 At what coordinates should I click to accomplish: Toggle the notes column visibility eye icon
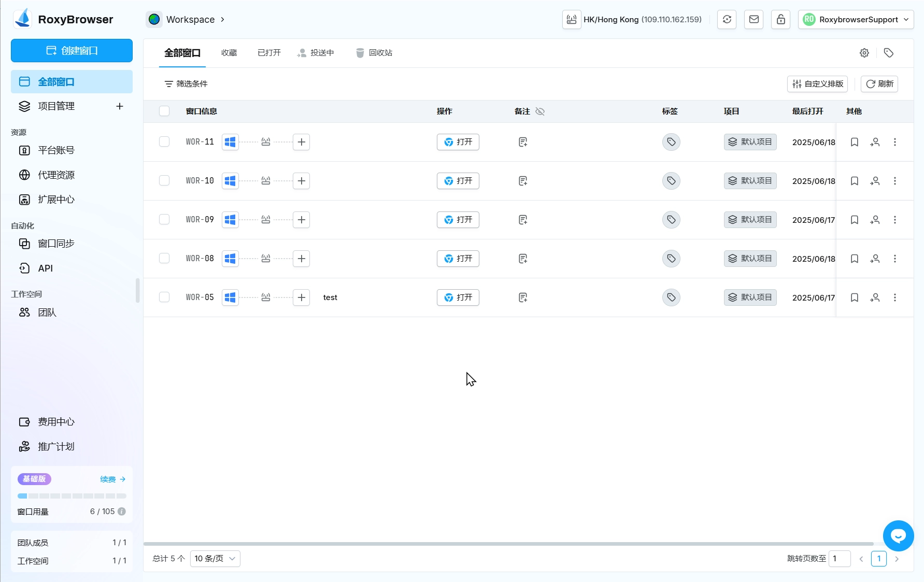point(540,111)
